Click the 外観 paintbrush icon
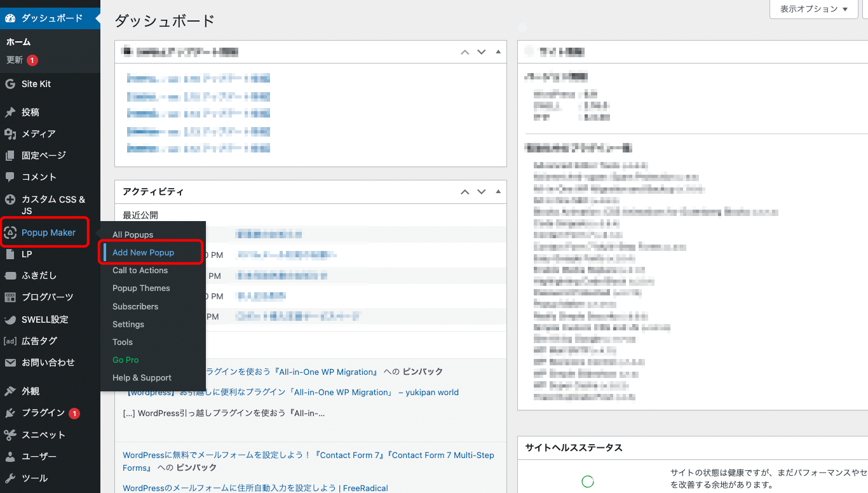 click(x=10, y=391)
